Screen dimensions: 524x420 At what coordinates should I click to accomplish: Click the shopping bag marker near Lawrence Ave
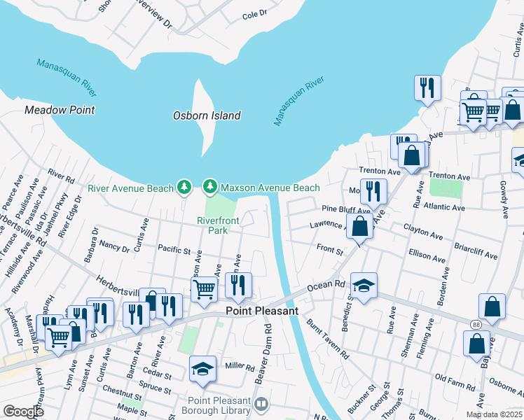[x=359, y=227]
